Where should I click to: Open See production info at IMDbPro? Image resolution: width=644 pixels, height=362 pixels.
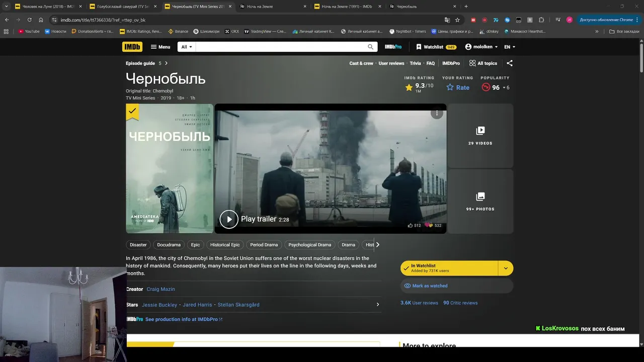point(183,319)
